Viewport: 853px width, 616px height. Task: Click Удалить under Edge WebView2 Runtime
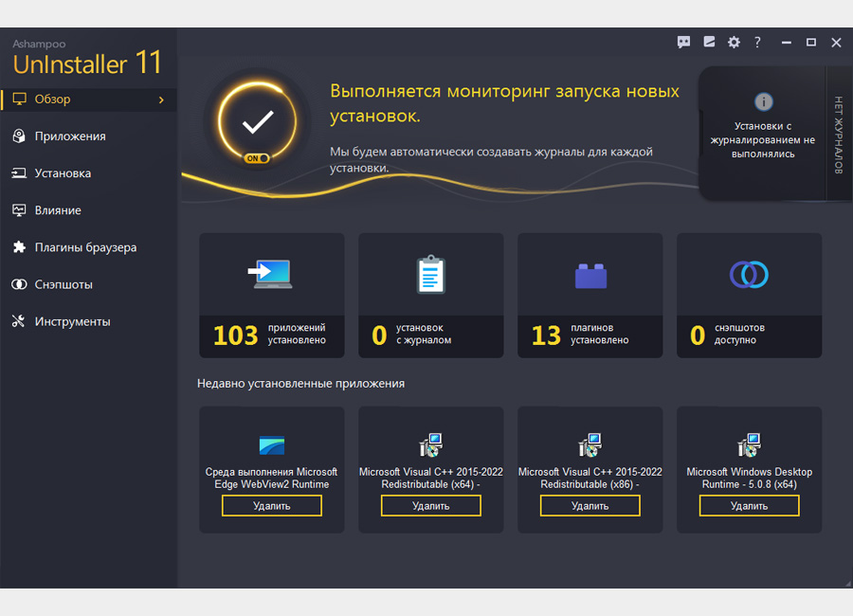pos(272,505)
